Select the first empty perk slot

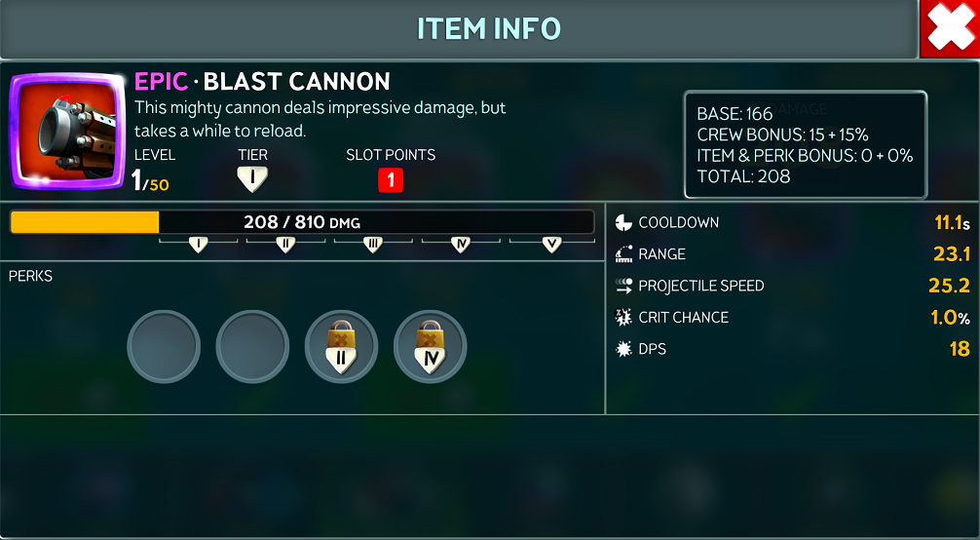click(164, 347)
